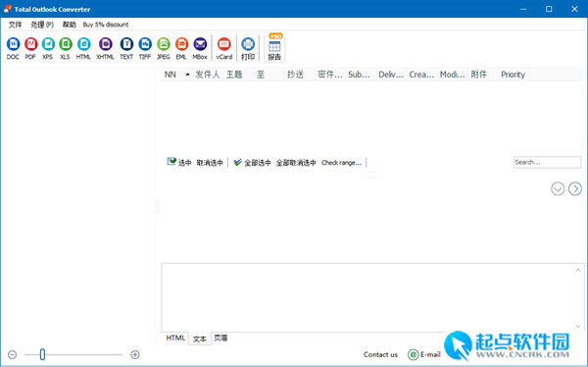
Task: Convert to XLS format
Action: (x=66, y=48)
